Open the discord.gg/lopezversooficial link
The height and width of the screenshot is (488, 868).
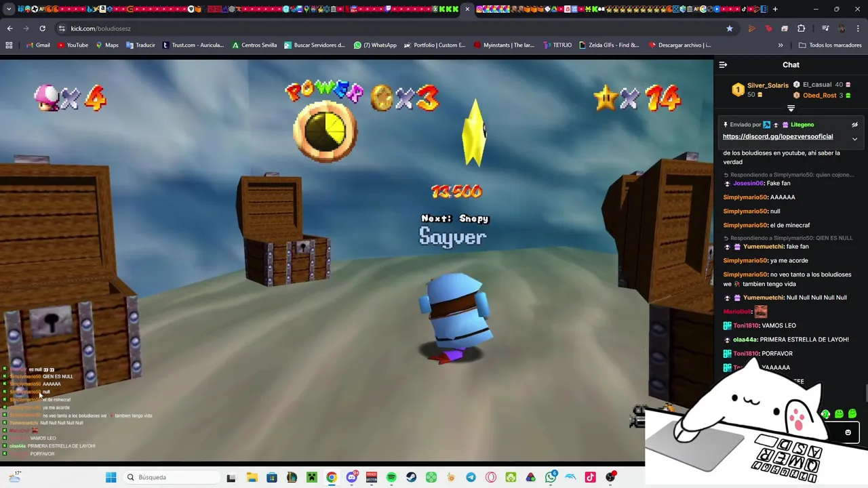coord(778,137)
